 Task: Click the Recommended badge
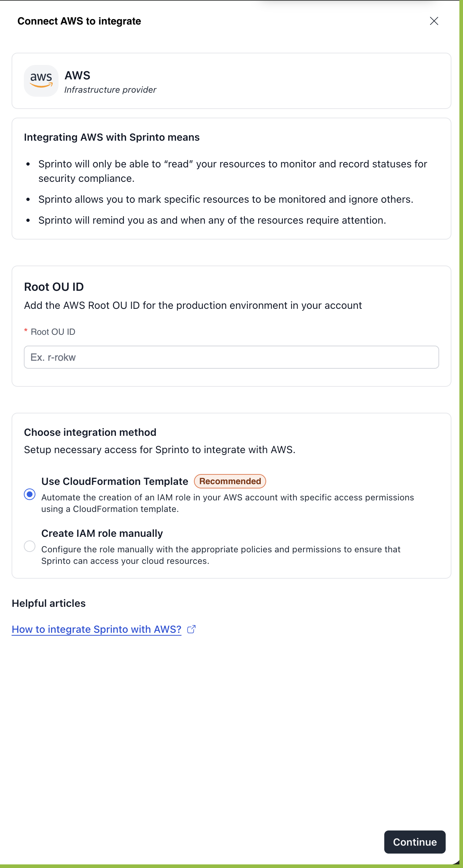(x=230, y=481)
